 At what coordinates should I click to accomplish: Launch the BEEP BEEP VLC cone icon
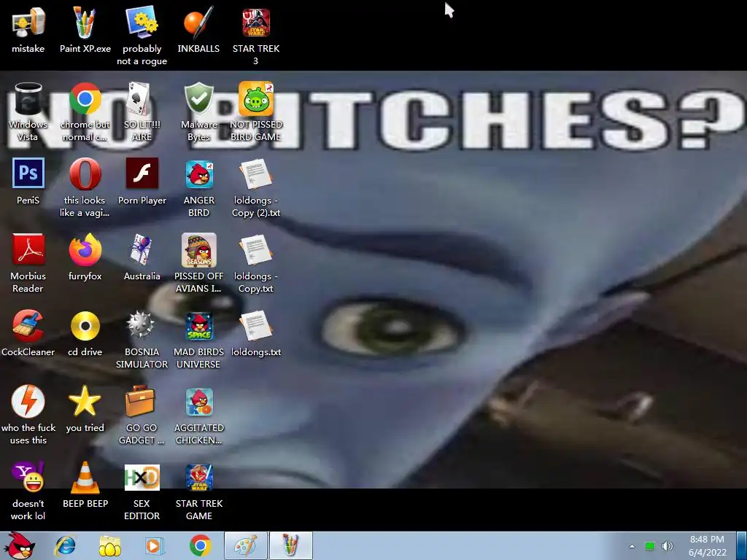(85, 477)
